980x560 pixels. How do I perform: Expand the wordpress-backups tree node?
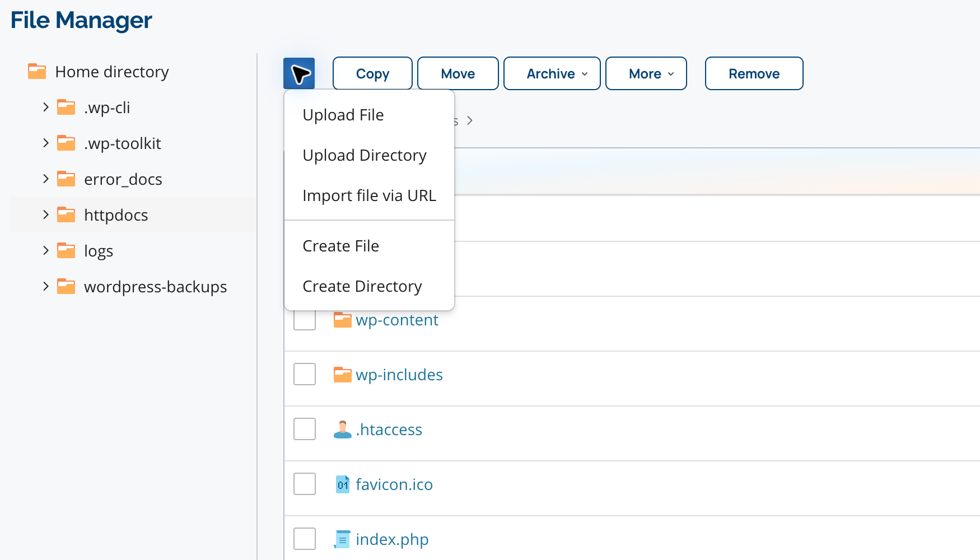coord(46,286)
